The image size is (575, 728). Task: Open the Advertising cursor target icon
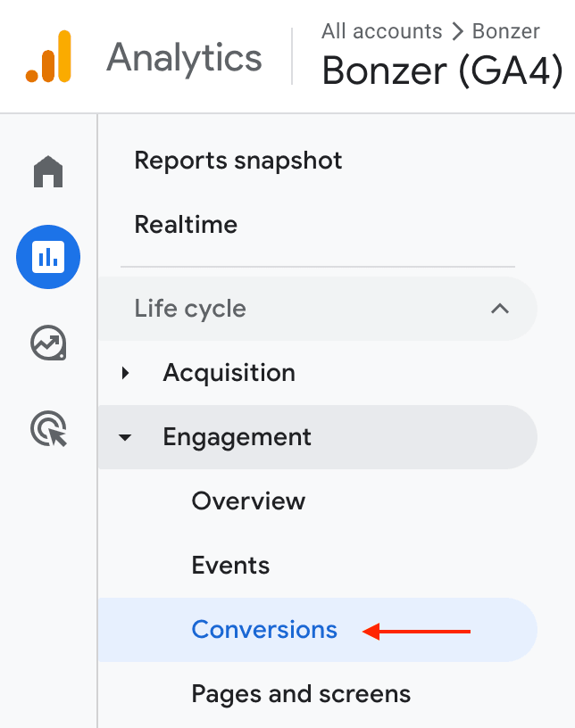tap(48, 428)
